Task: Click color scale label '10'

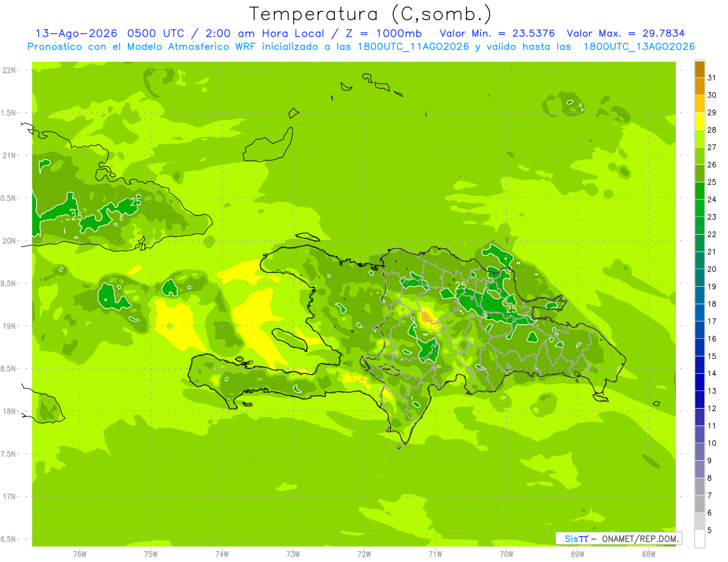Action: pos(712,443)
